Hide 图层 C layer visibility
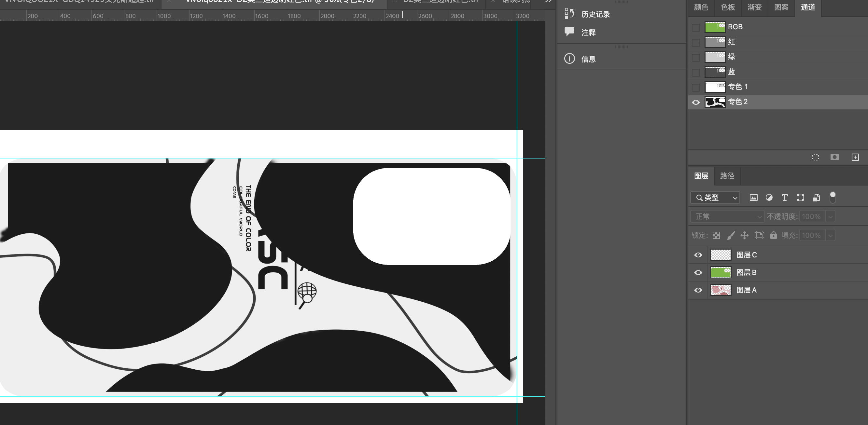 (x=698, y=255)
